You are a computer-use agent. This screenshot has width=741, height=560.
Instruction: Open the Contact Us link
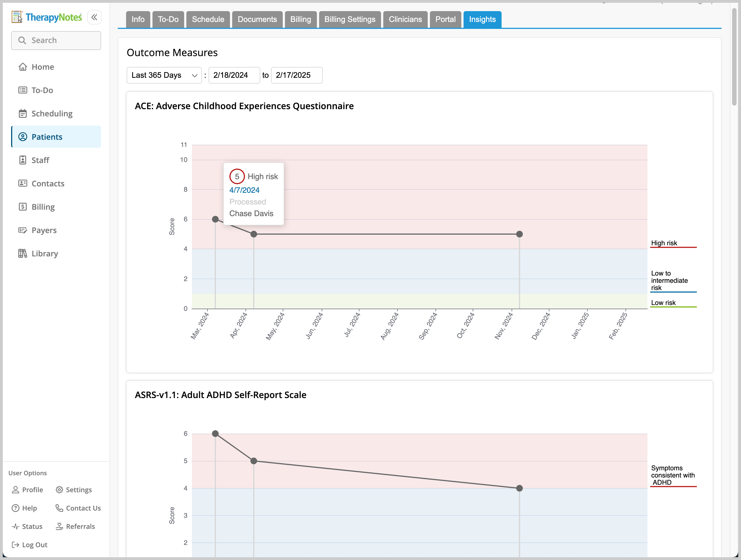point(83,508)
